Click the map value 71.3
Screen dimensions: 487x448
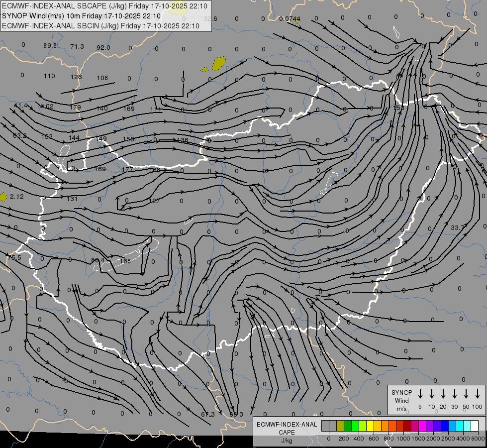(x=77, y=47)
